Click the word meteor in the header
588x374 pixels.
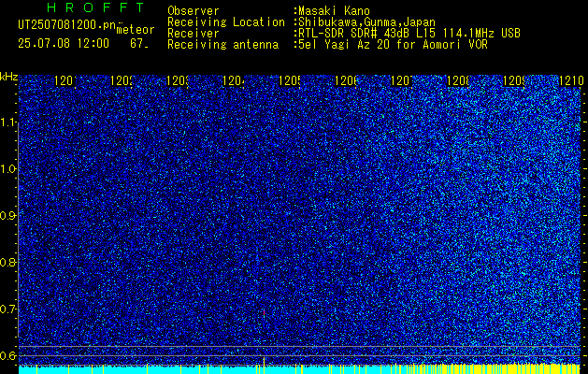136,30
